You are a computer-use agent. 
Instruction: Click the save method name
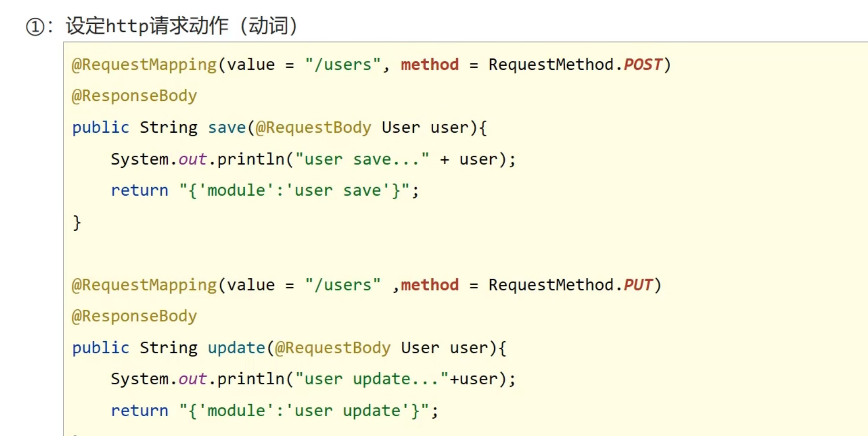click(x=227, y=127)
